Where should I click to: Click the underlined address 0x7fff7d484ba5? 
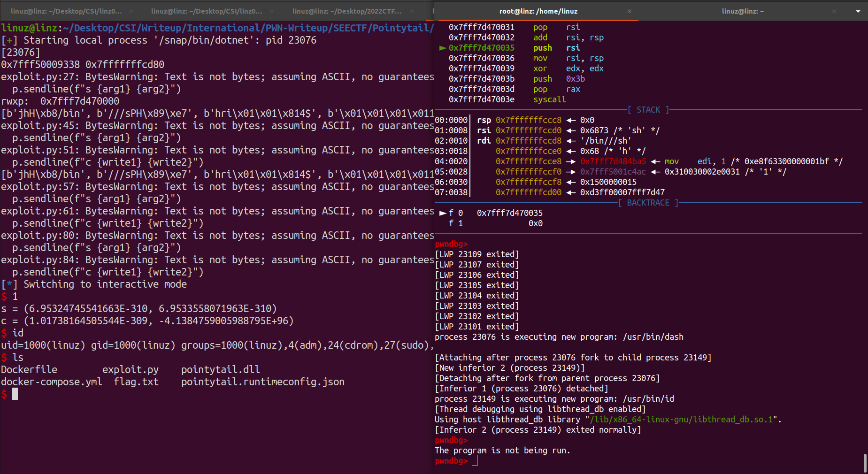pyautogui.click(x=613, y=161)
